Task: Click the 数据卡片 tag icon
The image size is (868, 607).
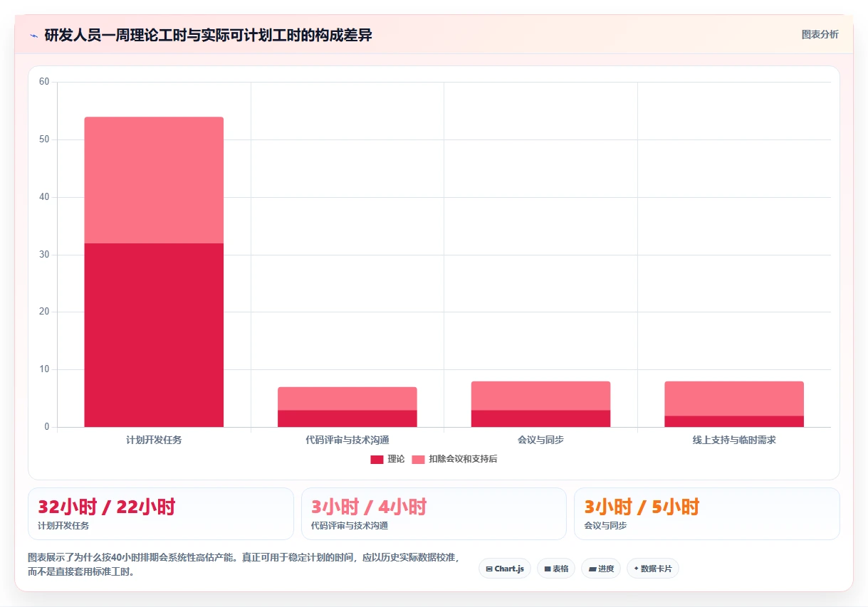Action: (636, 569)
